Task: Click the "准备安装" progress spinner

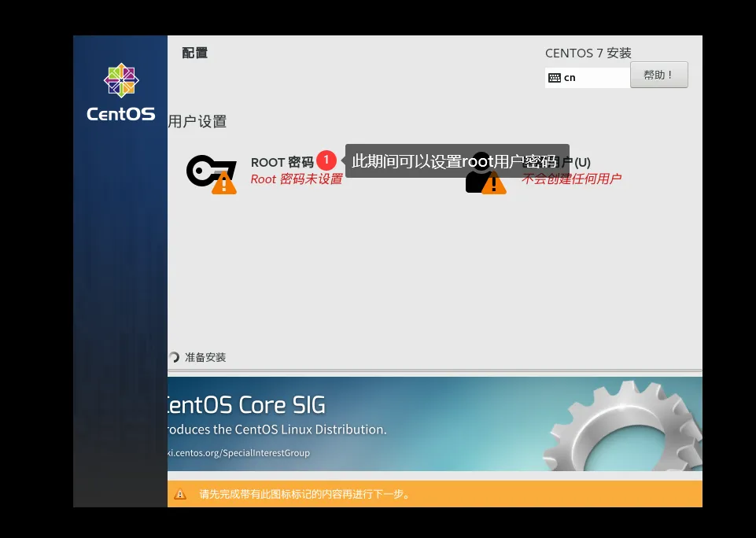Action: [174, 357]
